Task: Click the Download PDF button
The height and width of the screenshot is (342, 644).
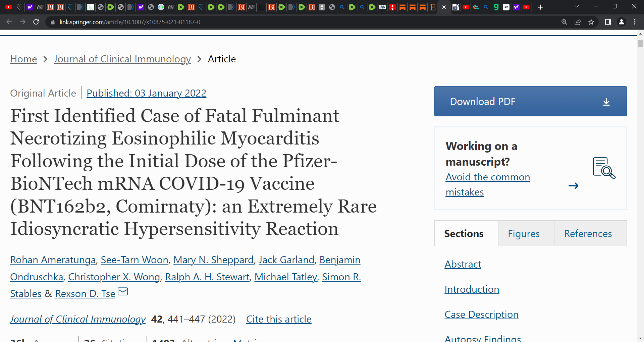Action: click(530, 101)
